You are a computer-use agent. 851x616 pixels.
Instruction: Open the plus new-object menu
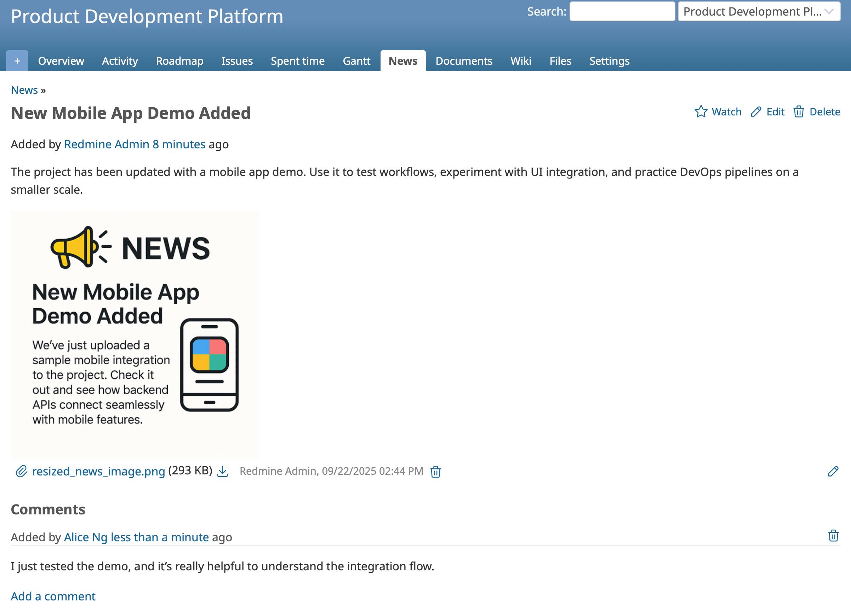point(17,61)
